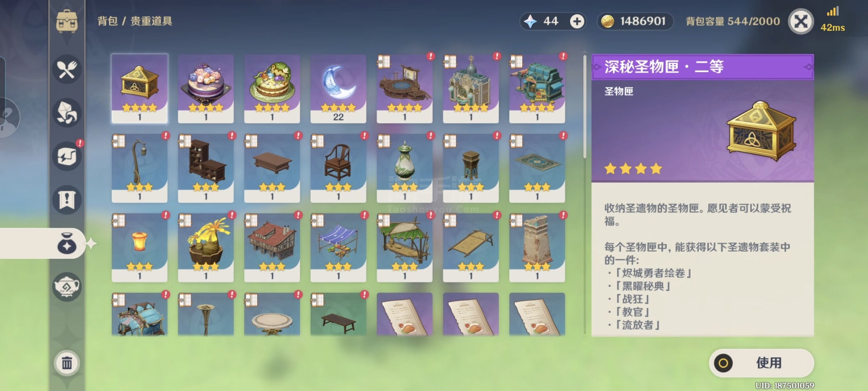Select the Furnishings teapot tab

(x=67, y=287)
